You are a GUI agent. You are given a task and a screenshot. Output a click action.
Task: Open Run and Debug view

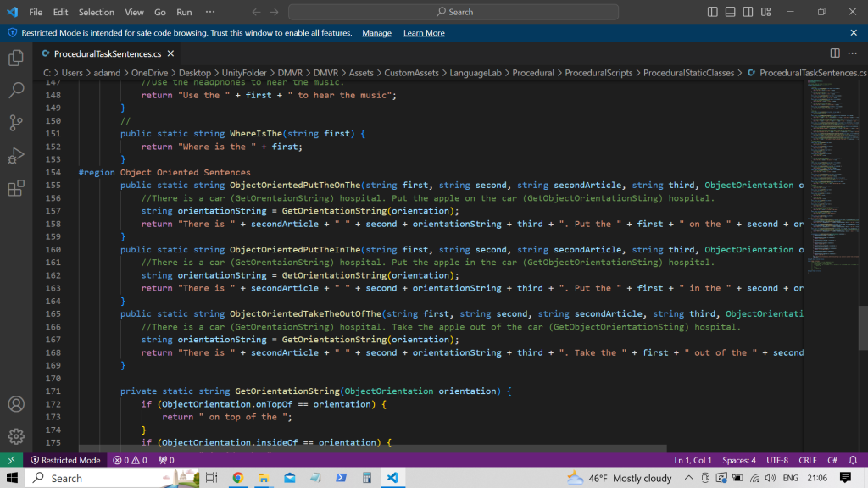pyautogui.click(x=16, y=155)
